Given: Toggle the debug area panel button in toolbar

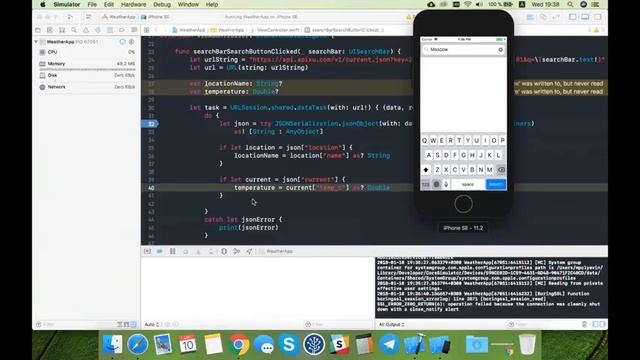Looking at the screenshot, I should pos(585,17).
